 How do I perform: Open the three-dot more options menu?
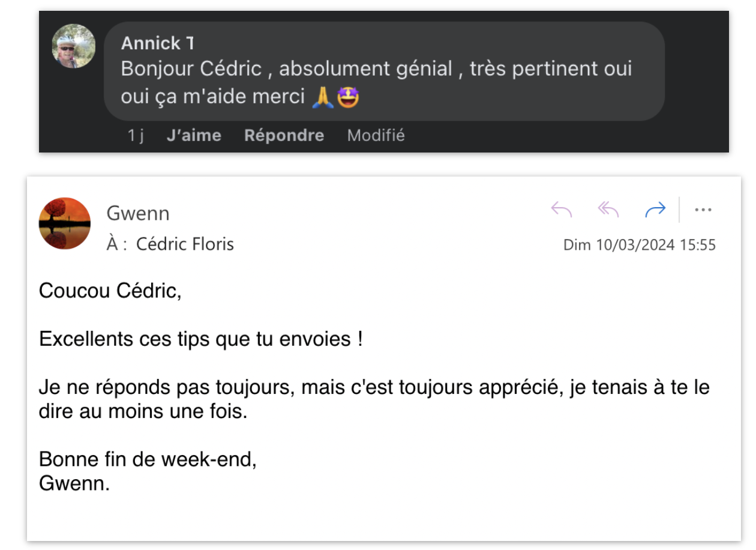pyautogui.click(x=703, y=210)
